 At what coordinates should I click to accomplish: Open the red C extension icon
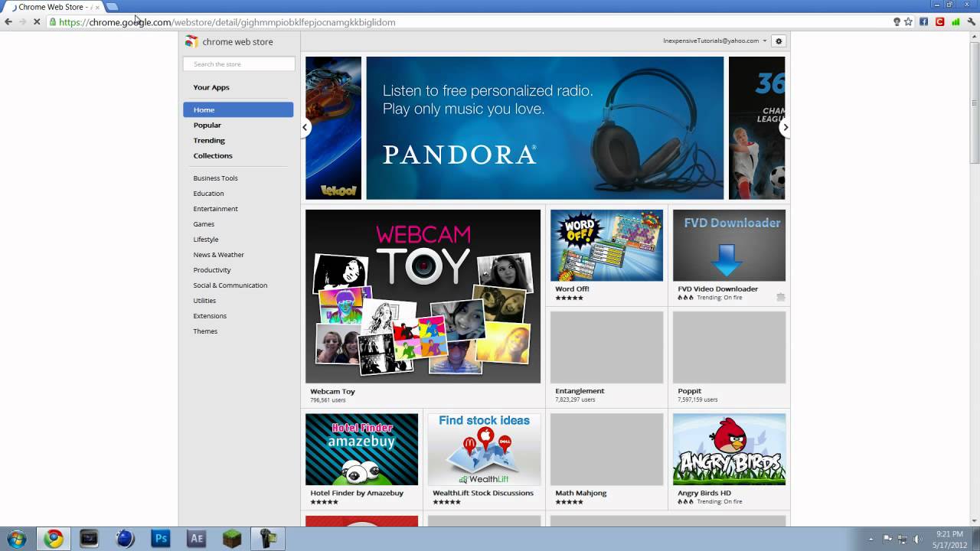pos(939,22)
